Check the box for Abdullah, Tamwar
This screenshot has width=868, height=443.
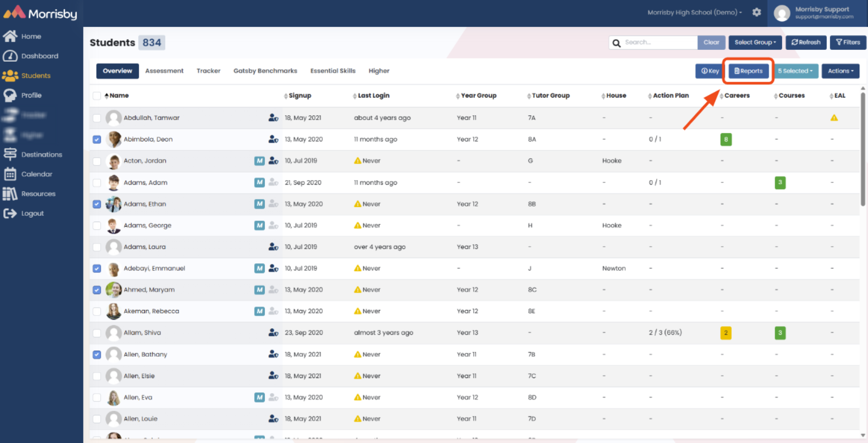point(97,118)
